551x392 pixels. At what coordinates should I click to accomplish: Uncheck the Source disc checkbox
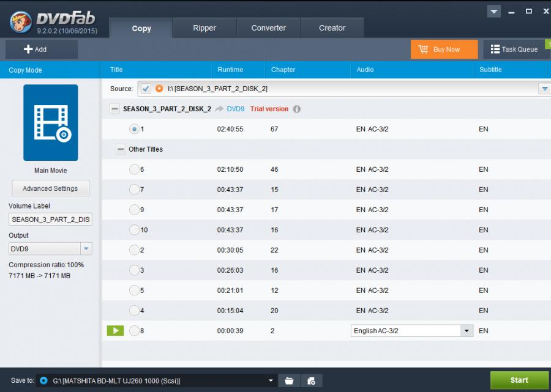[x=146, y=89]
